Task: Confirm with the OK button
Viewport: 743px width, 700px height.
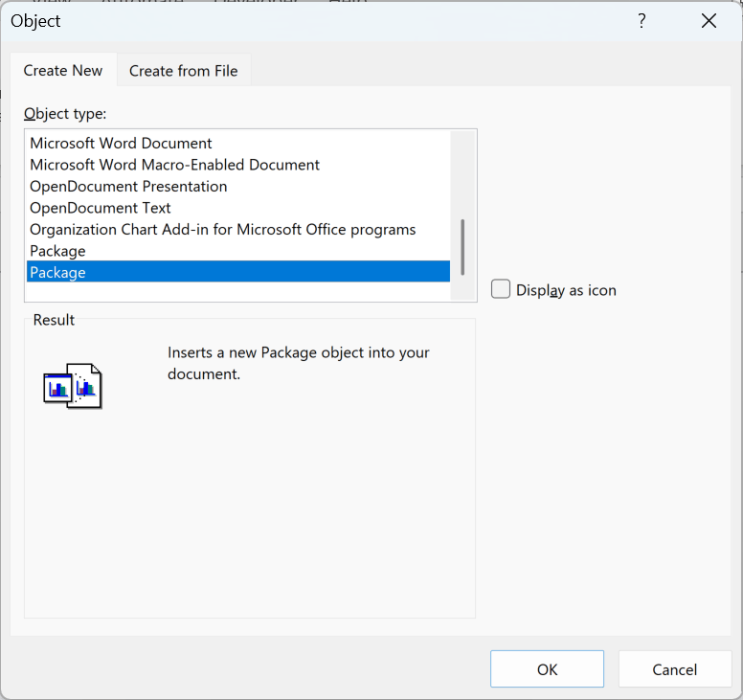Action: click(x=547, y=668)
